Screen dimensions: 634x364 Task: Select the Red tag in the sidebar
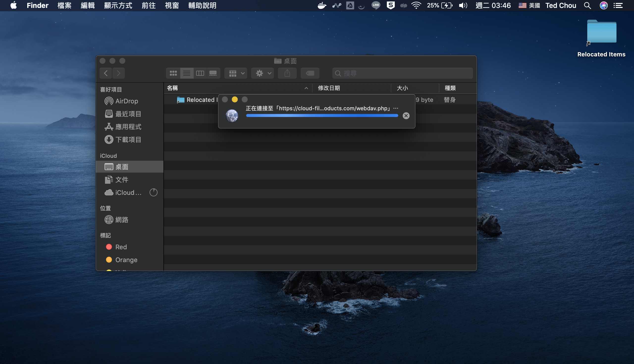(x=121, y=247)
